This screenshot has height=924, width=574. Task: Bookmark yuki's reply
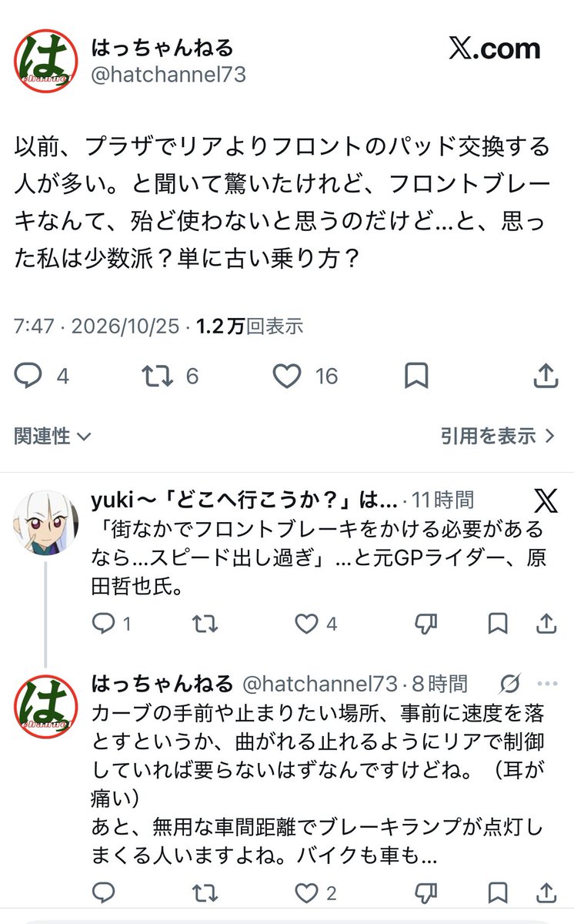(x=499, y=623)
